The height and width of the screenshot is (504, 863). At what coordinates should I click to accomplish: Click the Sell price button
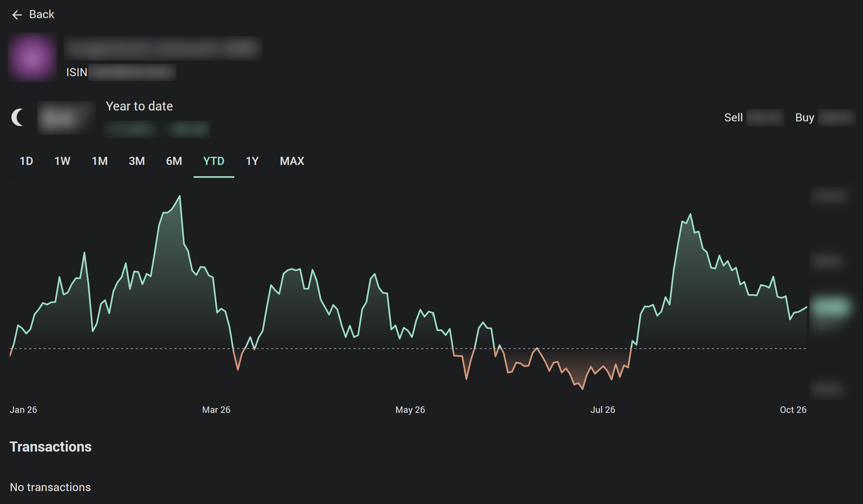coord(754,118)
